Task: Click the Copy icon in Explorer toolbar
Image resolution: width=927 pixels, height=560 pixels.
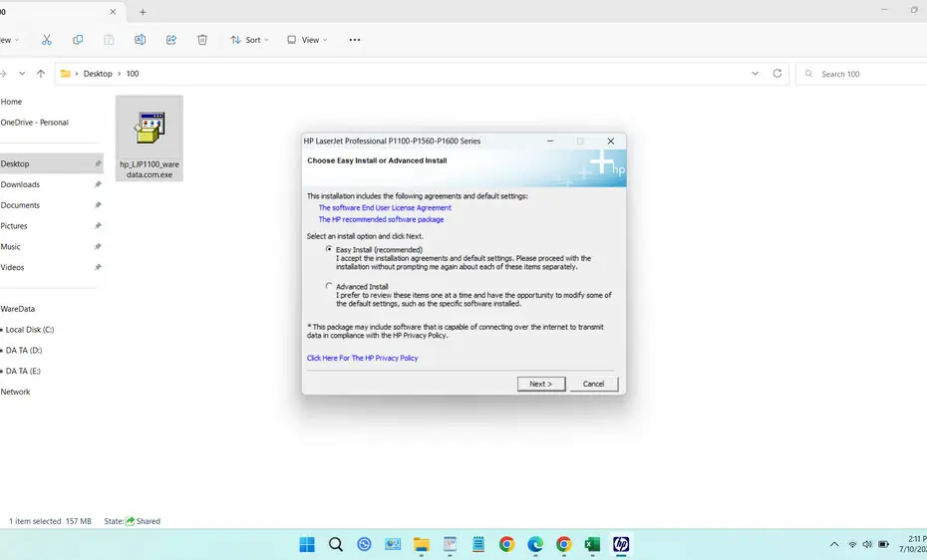Action: [78, 40]
